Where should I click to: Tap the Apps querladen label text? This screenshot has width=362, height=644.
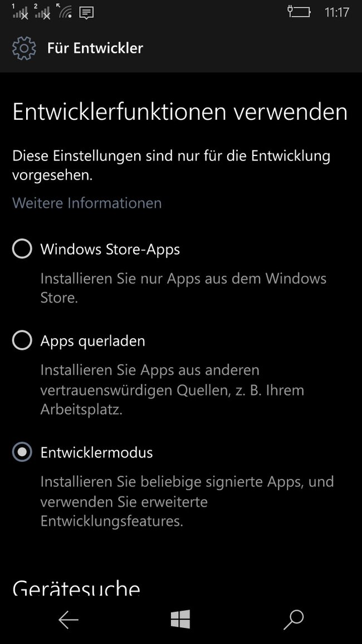(x=93, y=341)
